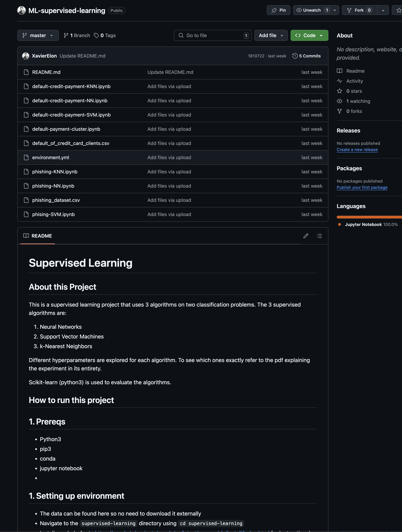Click the branch icon next to 1 Branch
The image size is (402, 532).
[66, 36]
